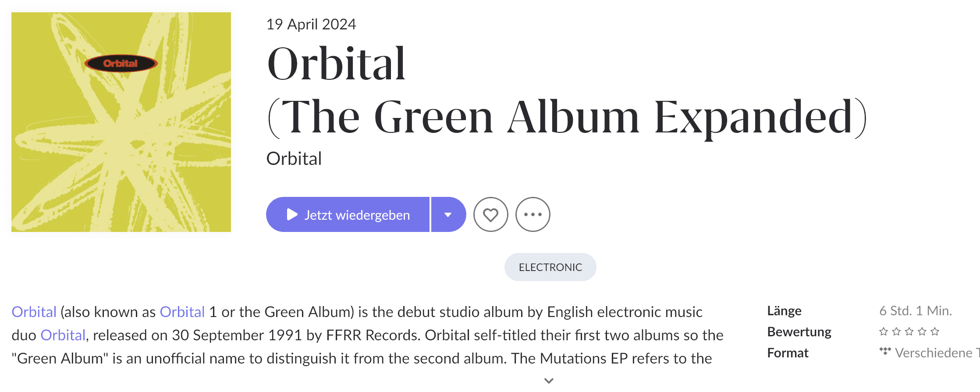
Task: Click the TIDAL icon in the Format row
Action: (885, 352)
